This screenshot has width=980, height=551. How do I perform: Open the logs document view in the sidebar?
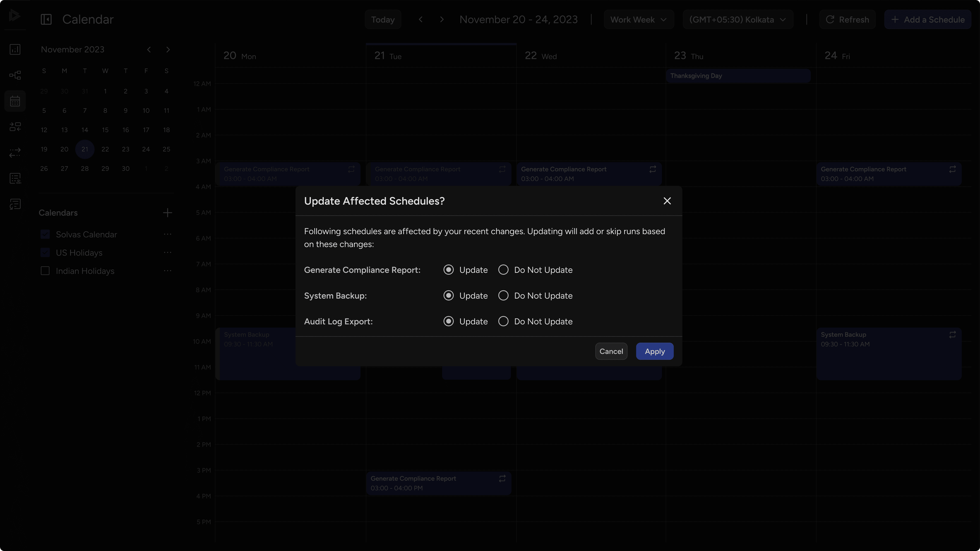click(x=15, y=204)
